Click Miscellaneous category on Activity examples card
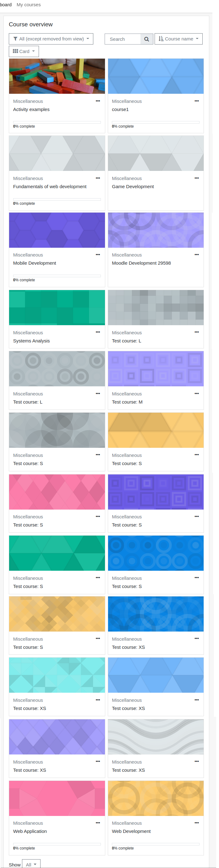Image resolution: width=219 pixels, height=868 pixels. (x=28, y=101)
